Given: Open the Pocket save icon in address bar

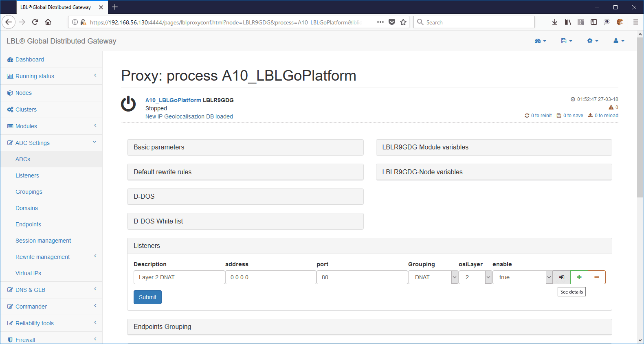Looking at the screenshot, I should pos(392,22).
